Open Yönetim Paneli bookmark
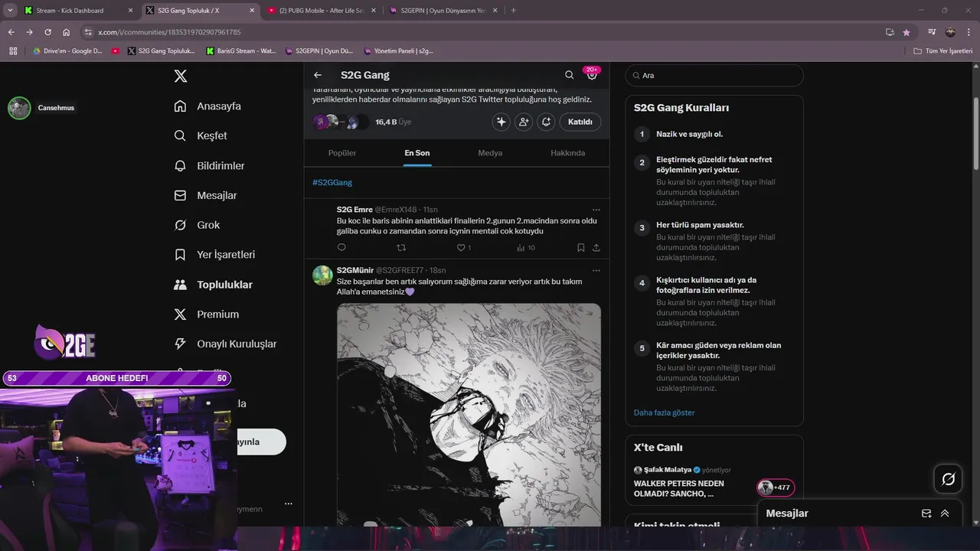Screen dimensions: 980x551 point(398,51)
